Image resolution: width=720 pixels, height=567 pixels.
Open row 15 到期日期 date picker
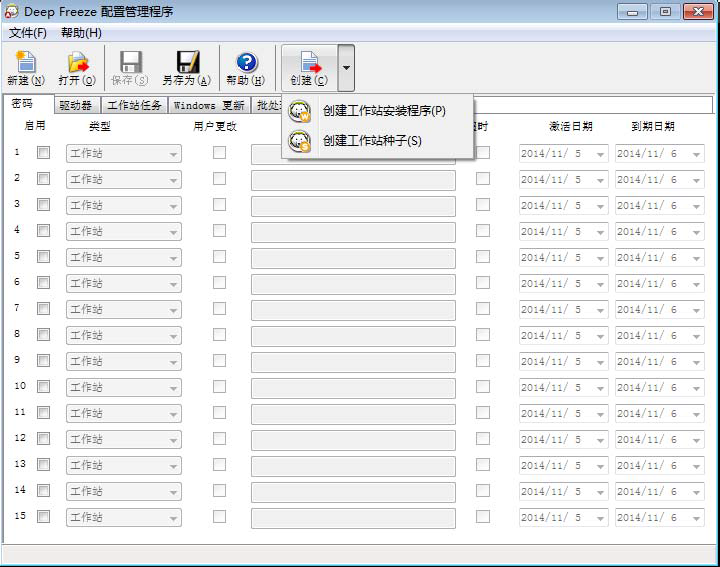660,518
